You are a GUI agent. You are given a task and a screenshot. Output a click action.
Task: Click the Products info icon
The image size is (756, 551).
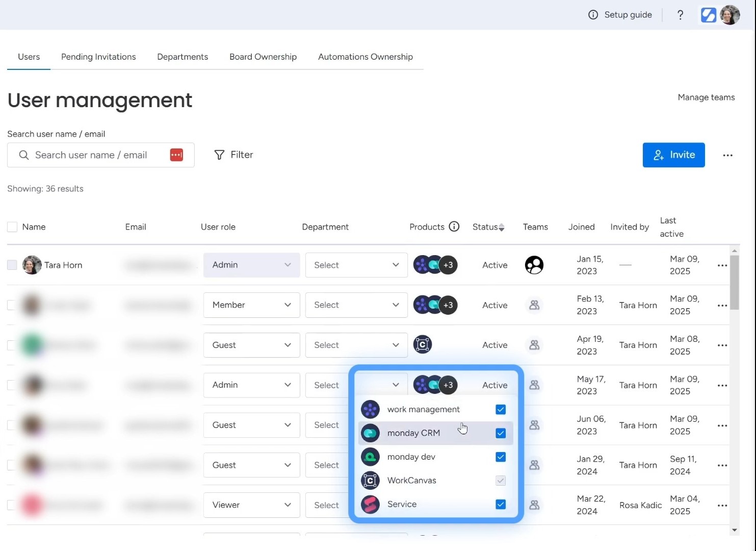tap(454, 227)
